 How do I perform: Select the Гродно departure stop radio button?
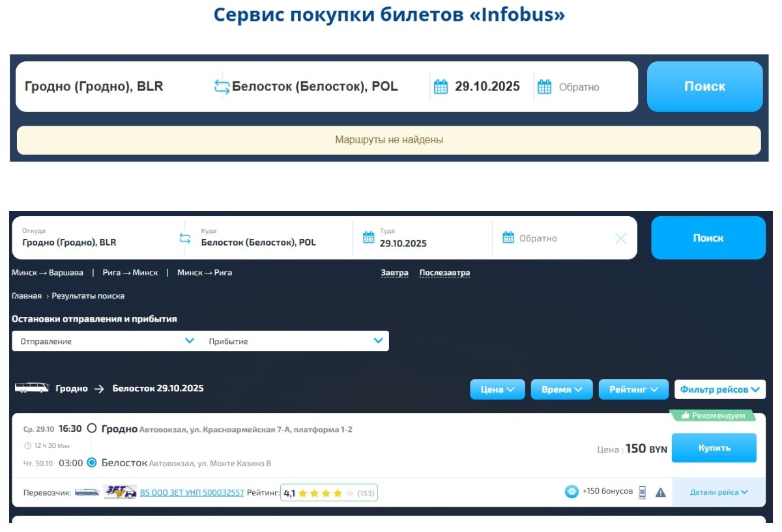pyautogui.click(x=92, y=428)
